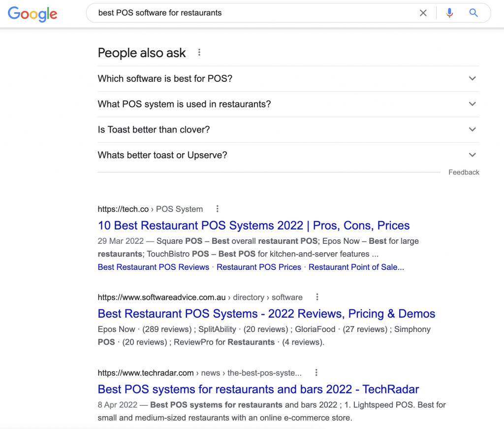Open three-dot menu for softwareadvice.com.au result
Screen dimensions: 504x429
point(317,297)
